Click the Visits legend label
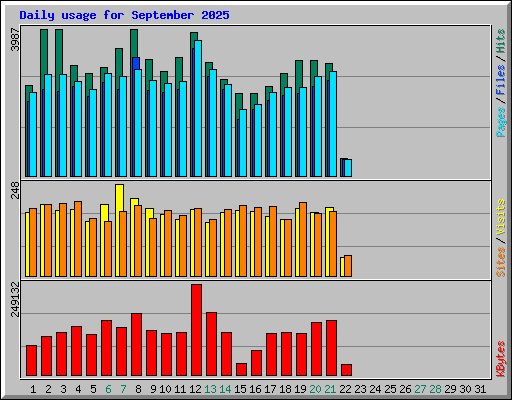 pyautogui.click(x=501, y=217)
